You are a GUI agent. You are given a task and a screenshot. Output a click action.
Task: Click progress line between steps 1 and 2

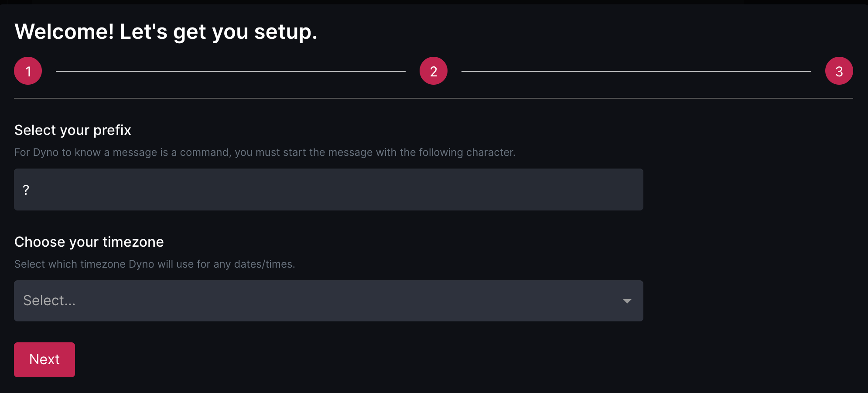point(230,71)
